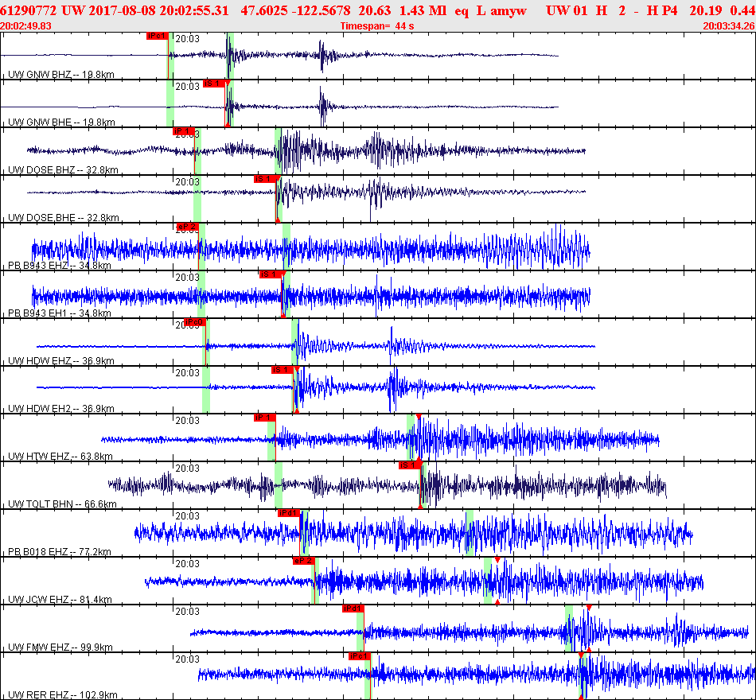Screen dimensions: 756x700
Task: Click the '20:03:34.26' end time label
Action: pos(729,26)
